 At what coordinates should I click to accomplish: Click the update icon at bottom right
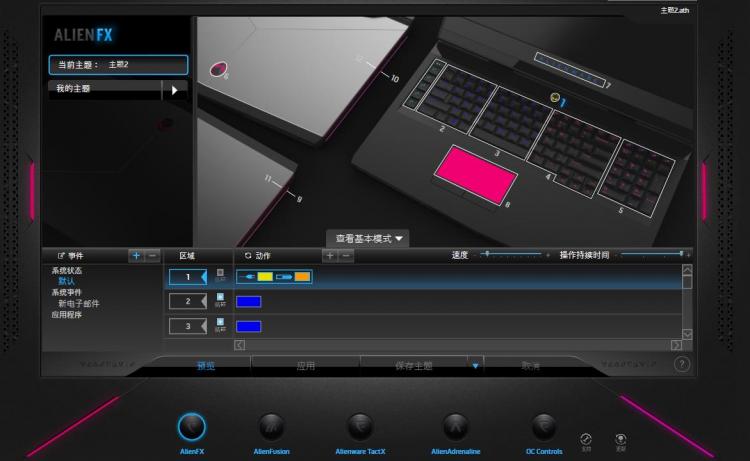coord(620,441)
